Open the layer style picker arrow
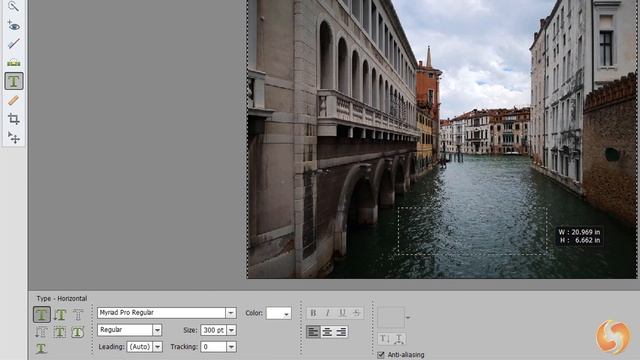 pyautogui.click(x=408, y=317)
